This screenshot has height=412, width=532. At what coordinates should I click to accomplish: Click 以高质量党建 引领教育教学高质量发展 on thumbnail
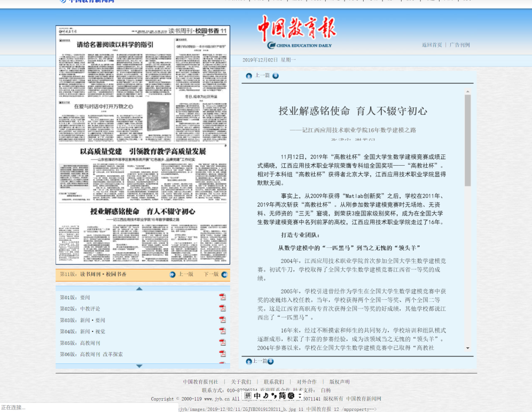[143, 151]
